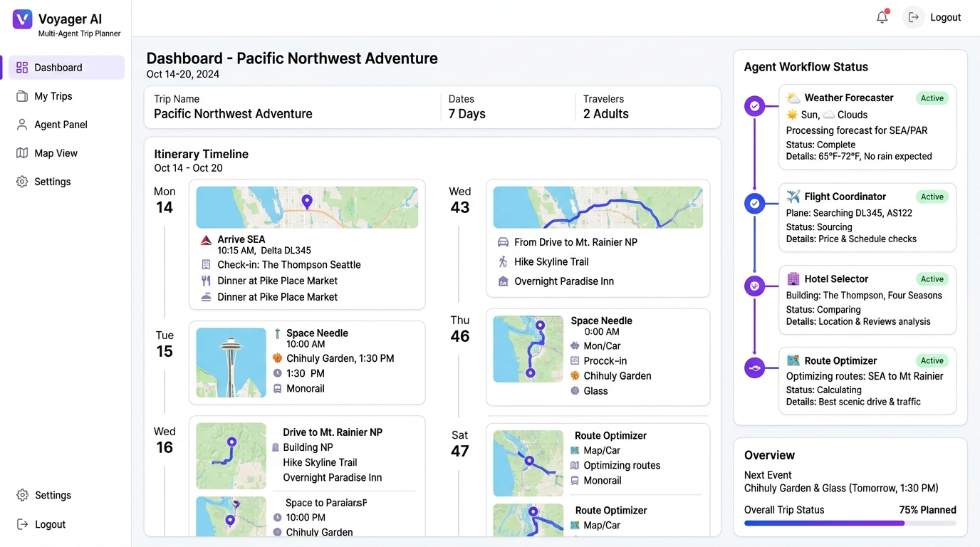Open the Thu 46 map thumbnail

coord(528,349)
